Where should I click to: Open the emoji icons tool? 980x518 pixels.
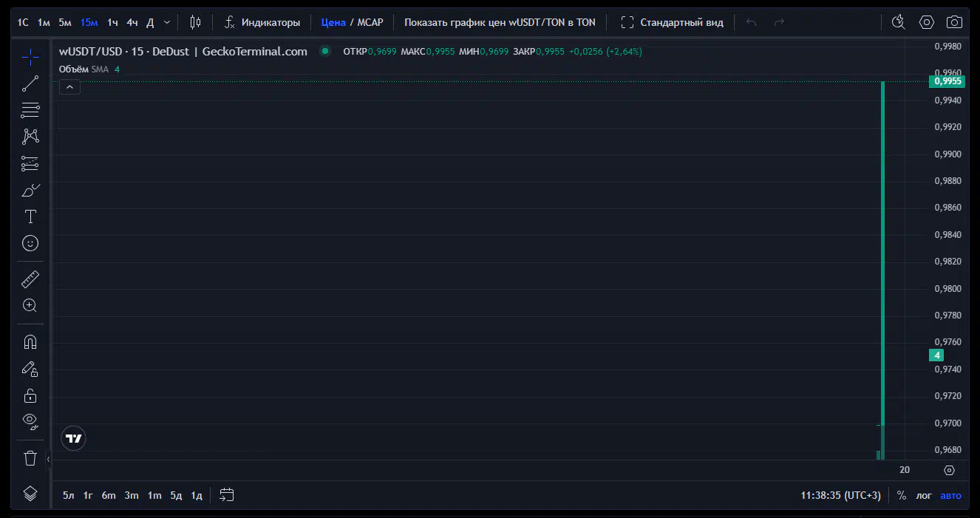[x=30, y=243]
